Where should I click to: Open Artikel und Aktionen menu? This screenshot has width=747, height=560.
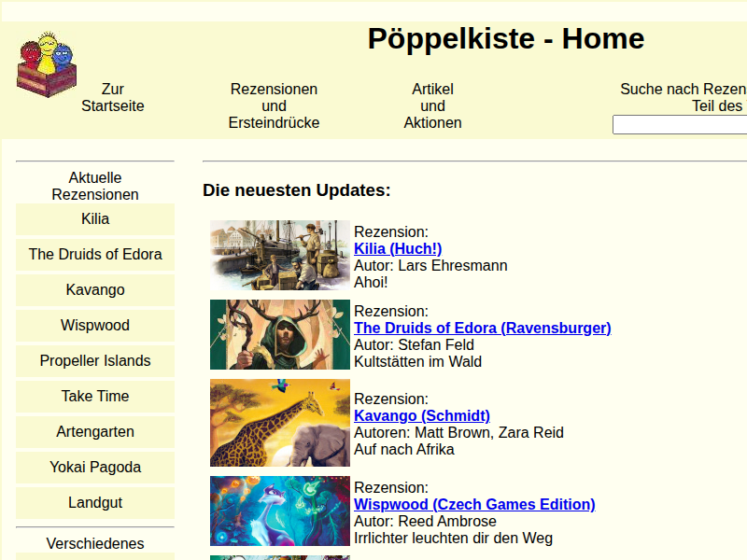(x=432, y=106)
